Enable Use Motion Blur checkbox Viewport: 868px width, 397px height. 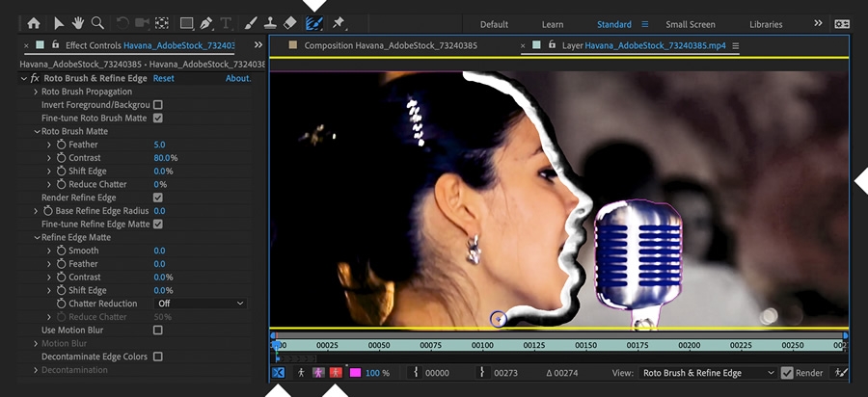(x=158, y=331)
